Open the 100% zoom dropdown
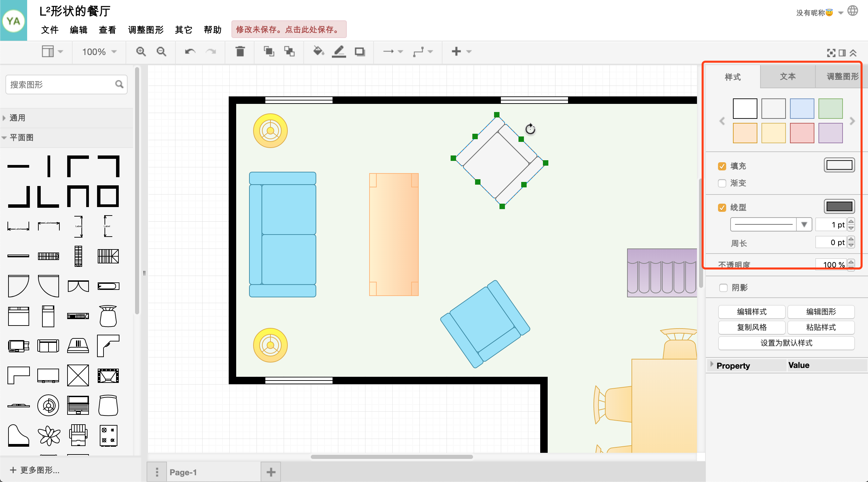 pos(98,52)
